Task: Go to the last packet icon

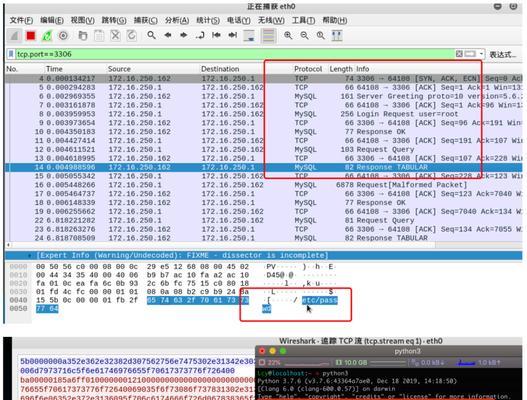Action: pos(233,35)
